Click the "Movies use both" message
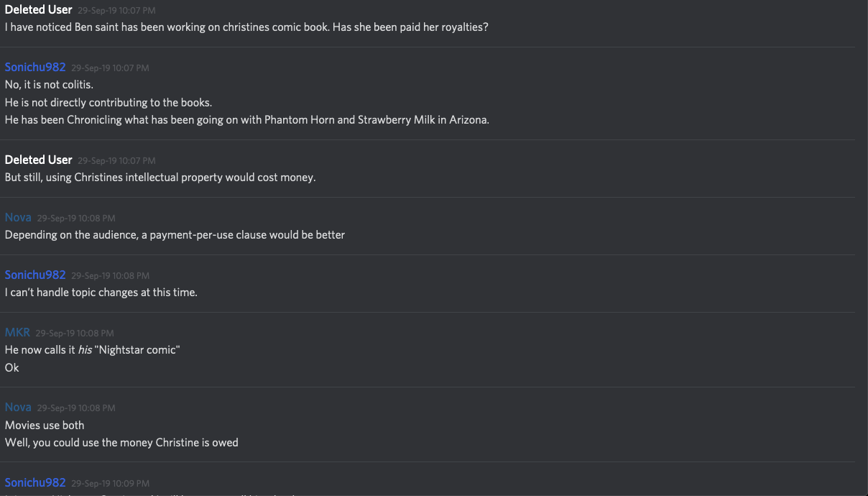The width and height of the screenshot is (868, 496). (x=45, y=425)
